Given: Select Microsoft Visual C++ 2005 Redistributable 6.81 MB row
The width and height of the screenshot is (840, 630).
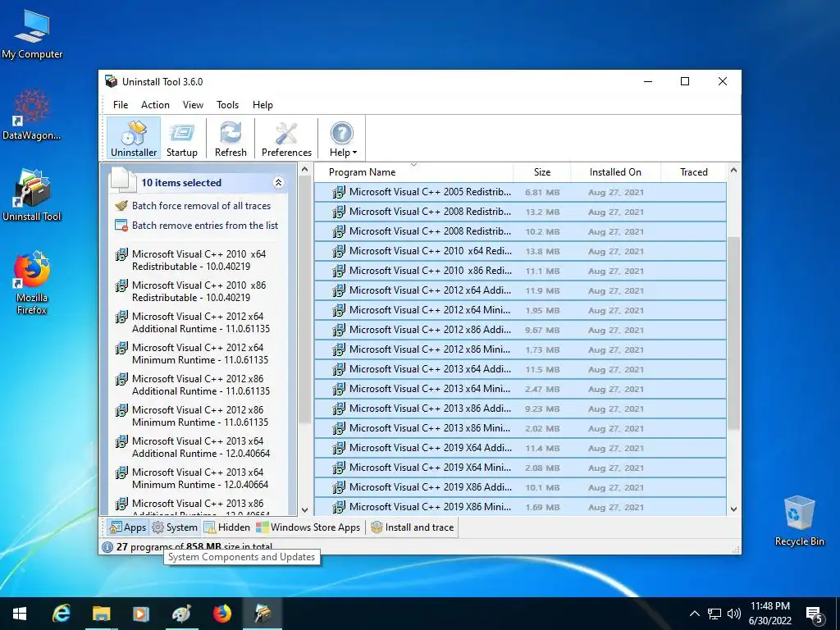Looking at the screenshot, I should [x=520, y=192].
